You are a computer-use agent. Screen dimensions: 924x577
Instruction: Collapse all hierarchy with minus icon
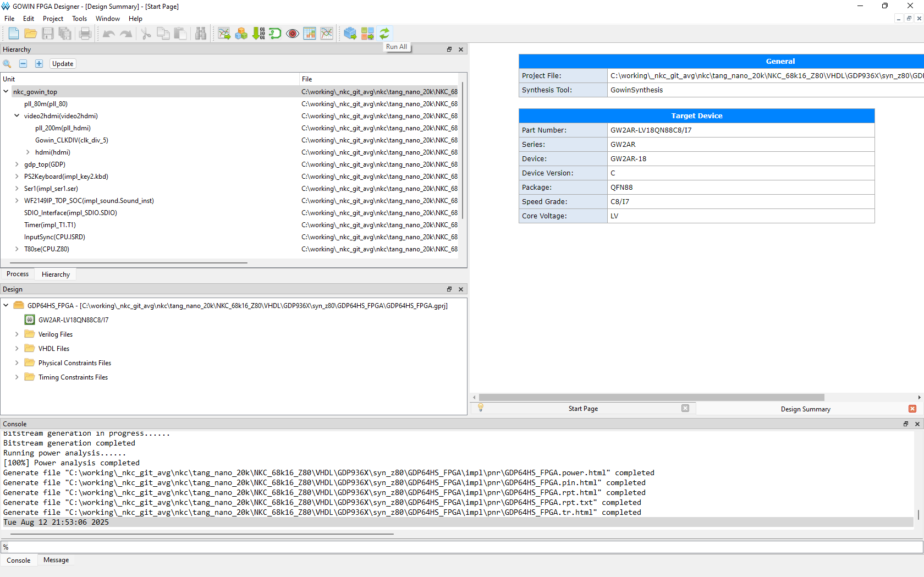pos(23,64)
